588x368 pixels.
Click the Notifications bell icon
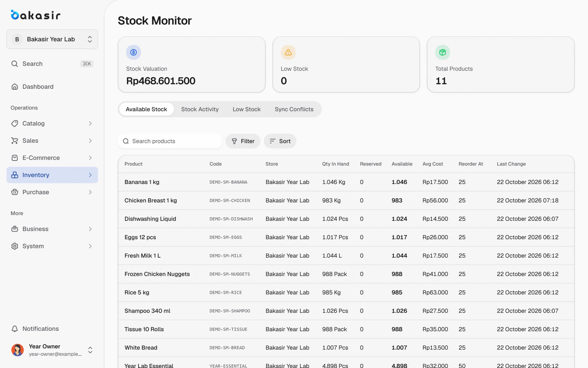14,329
